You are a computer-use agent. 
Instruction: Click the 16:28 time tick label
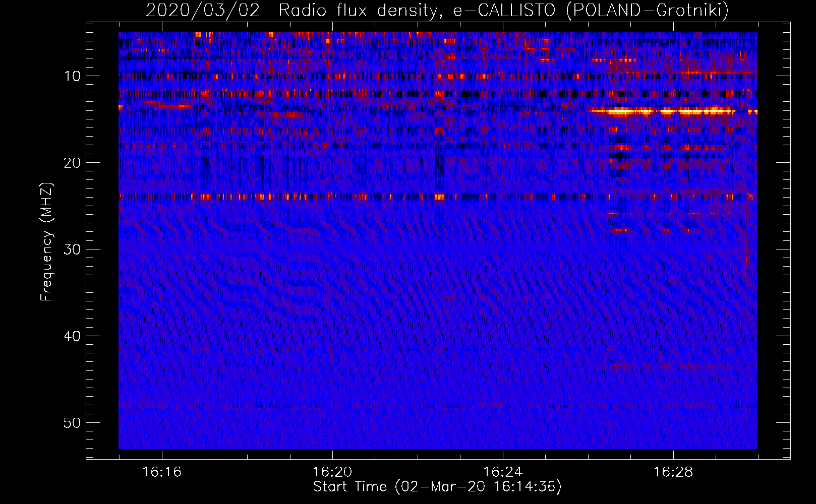tap(673, 472)
